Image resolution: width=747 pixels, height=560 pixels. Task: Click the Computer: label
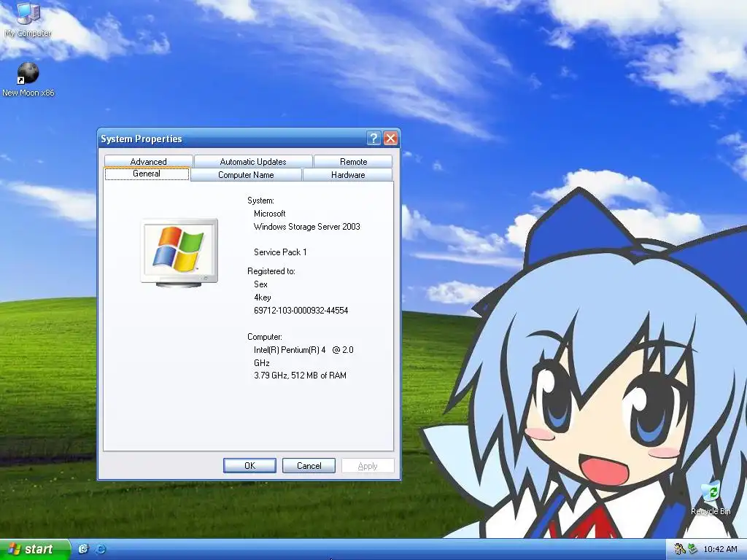point(264,337)
